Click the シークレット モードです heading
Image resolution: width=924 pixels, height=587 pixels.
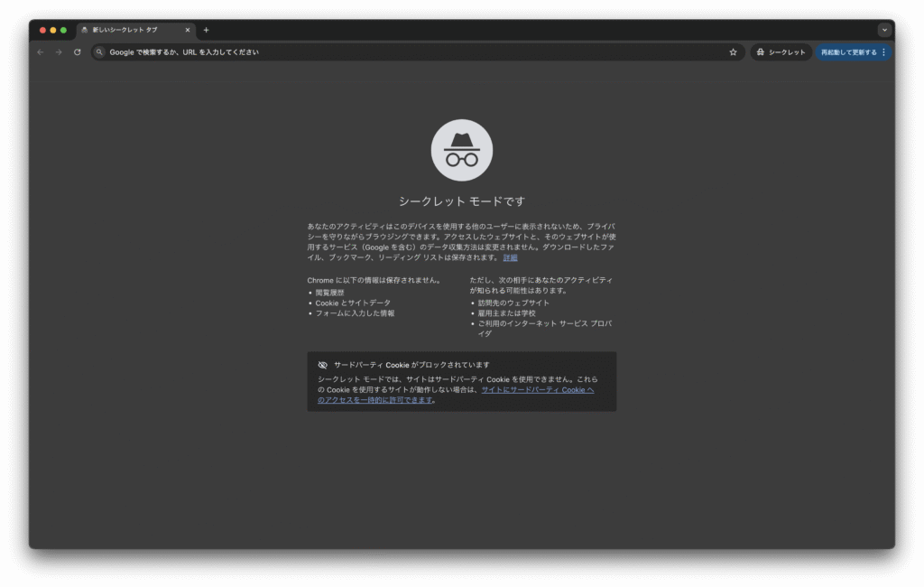(462, 201)
